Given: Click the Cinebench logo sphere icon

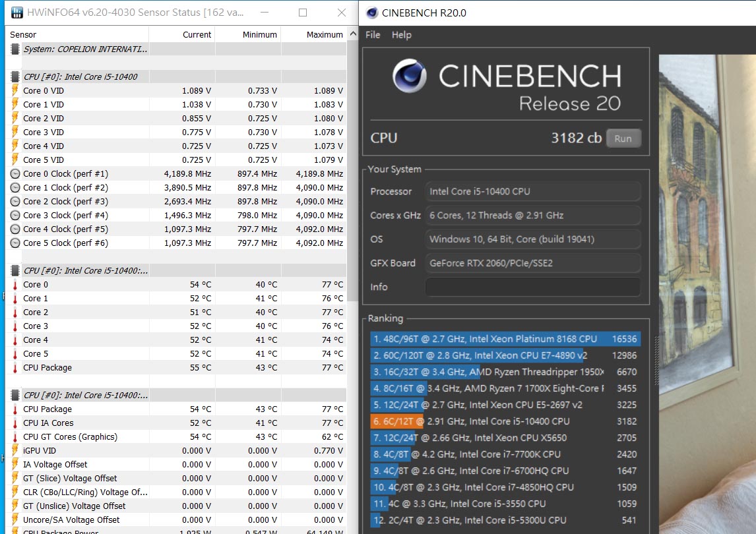Looking at the screenshot, I should 410,76.
